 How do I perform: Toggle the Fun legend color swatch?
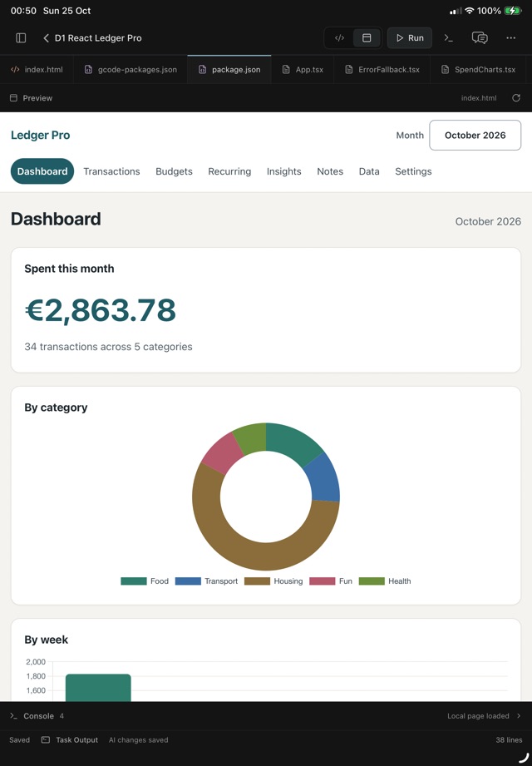323,581
